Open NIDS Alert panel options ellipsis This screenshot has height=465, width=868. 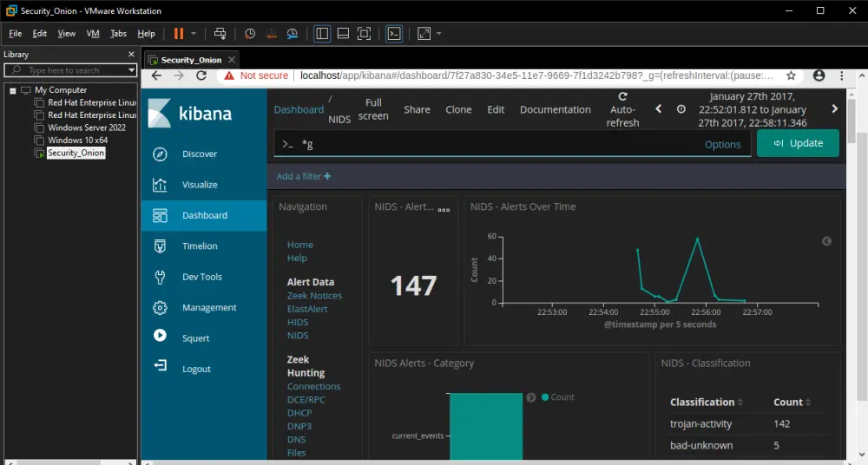point(444,210)
